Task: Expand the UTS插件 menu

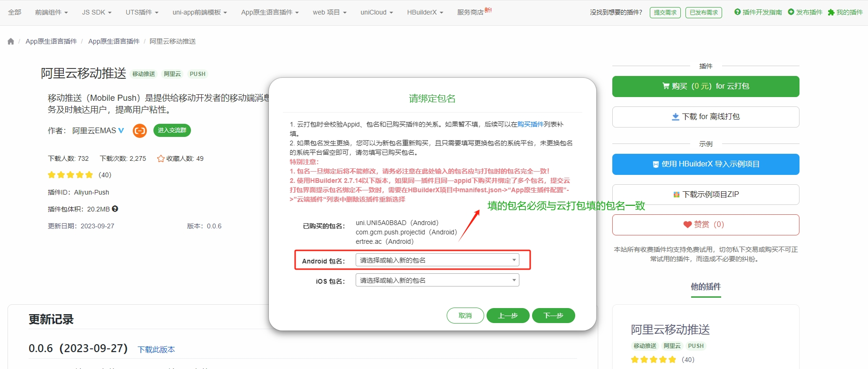Action: [x=142, y=12]
